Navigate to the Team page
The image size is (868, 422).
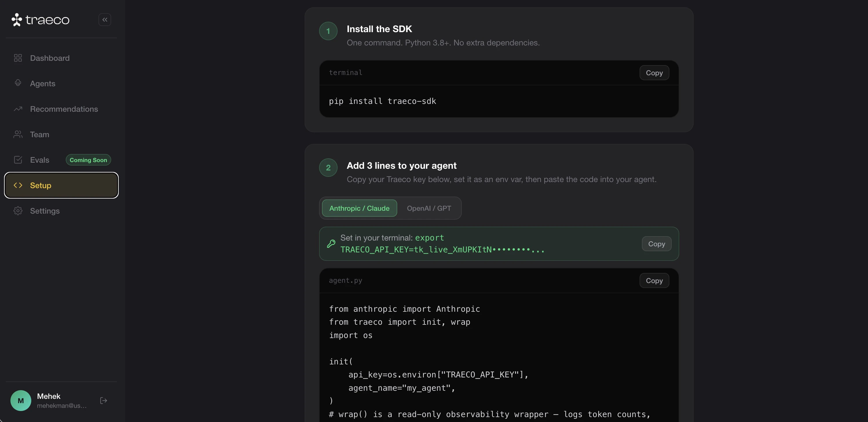pyautogui.click(x=61, y=134)
